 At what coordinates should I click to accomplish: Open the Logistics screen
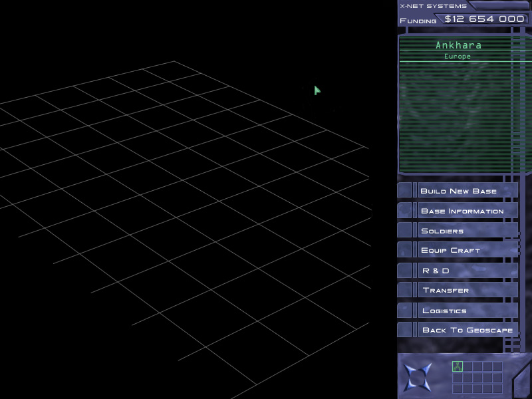[458, 311]
